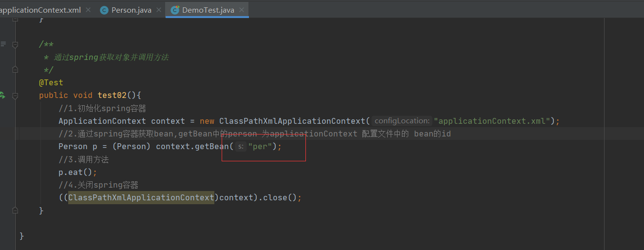The image size is (644, 250).
Task: Click the comment //4.关闭spring容器
Action: click(98, 185)
